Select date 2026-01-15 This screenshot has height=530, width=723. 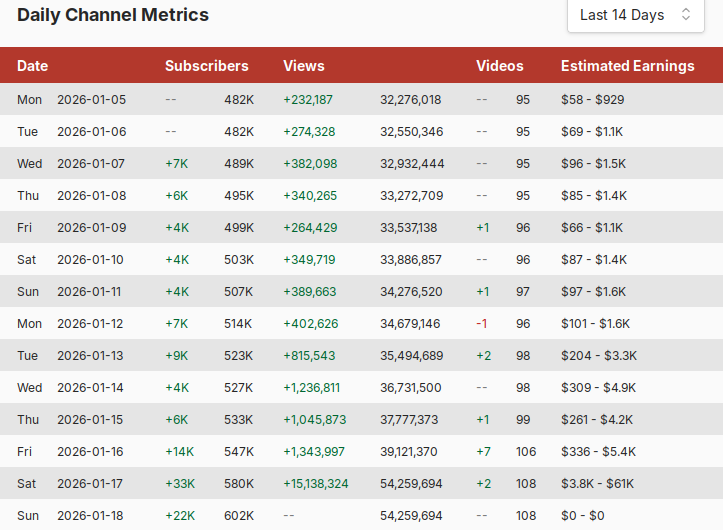tap(90, 420)
